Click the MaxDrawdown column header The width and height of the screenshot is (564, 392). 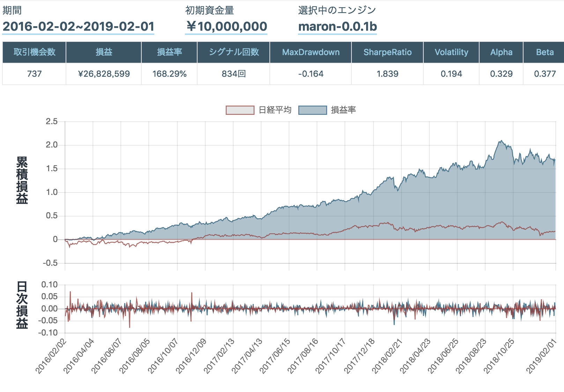[310, 52]
